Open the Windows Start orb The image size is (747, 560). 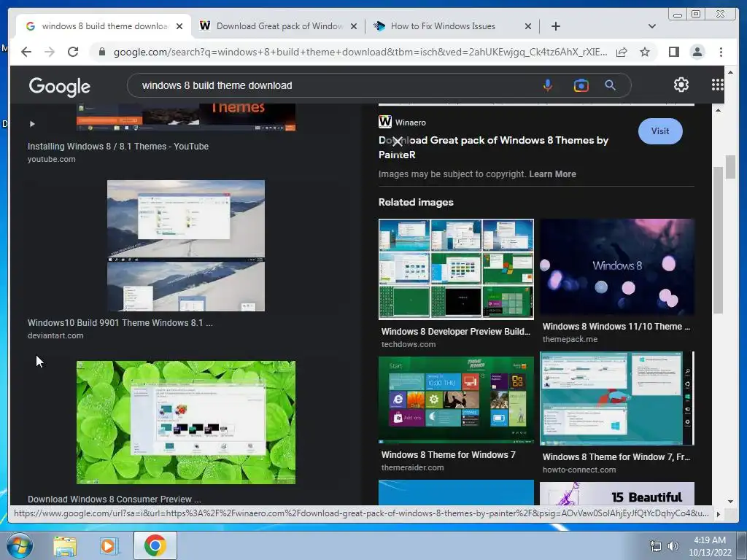(20, 545)
